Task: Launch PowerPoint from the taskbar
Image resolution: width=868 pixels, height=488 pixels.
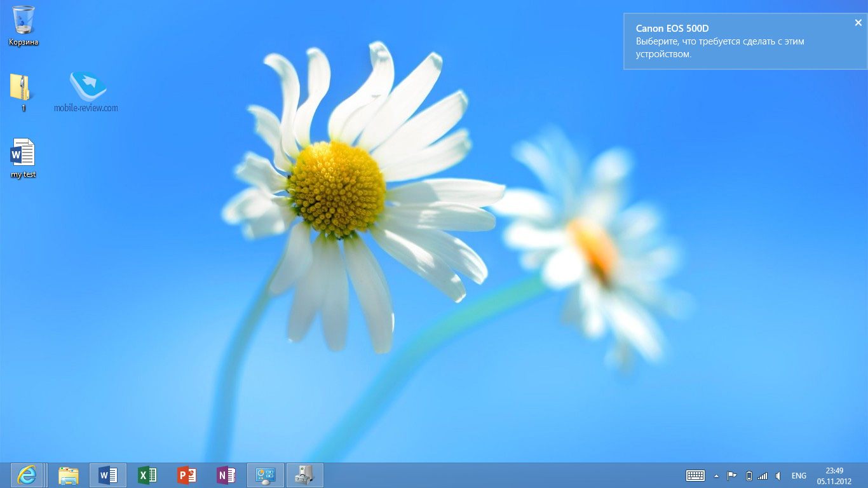Action: [187, 475]
